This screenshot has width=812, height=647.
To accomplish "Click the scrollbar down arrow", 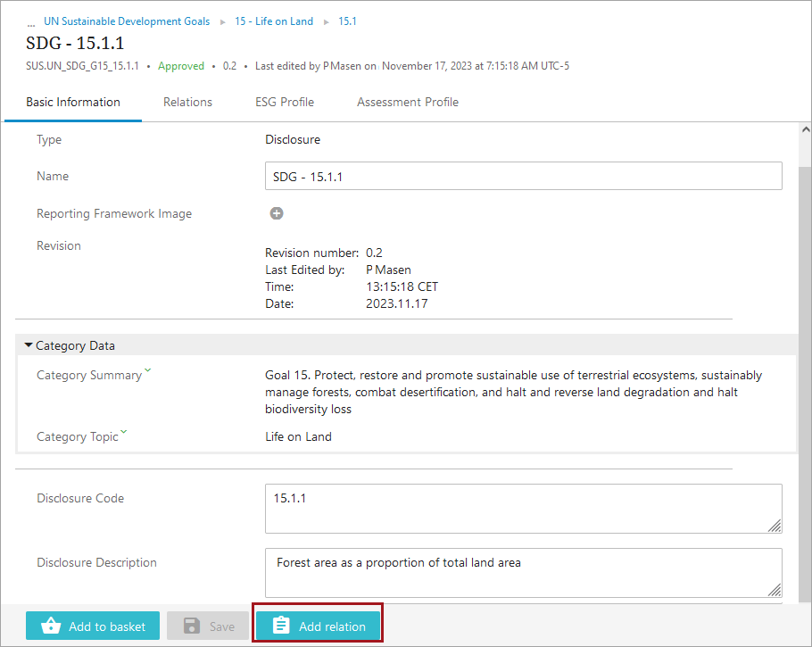I will 804,598.
